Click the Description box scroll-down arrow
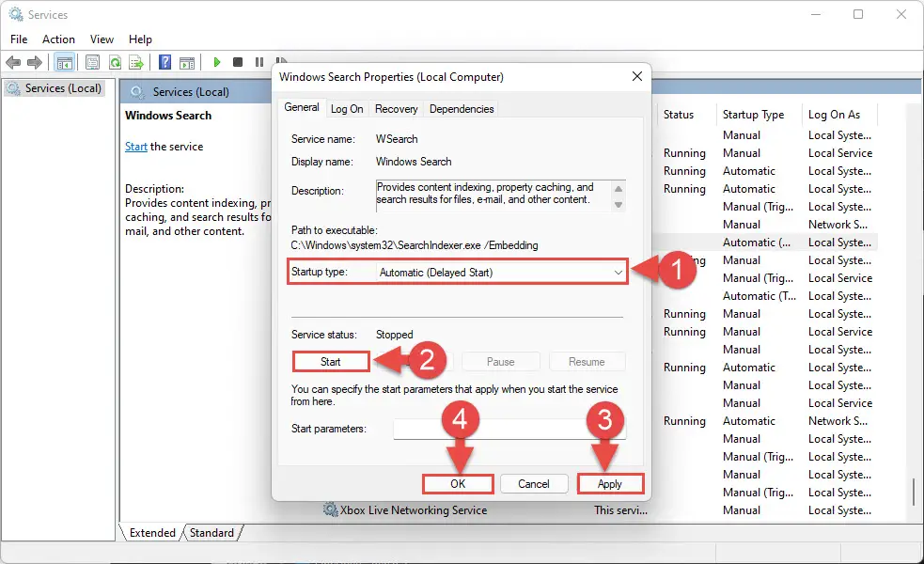 point(619,205)
